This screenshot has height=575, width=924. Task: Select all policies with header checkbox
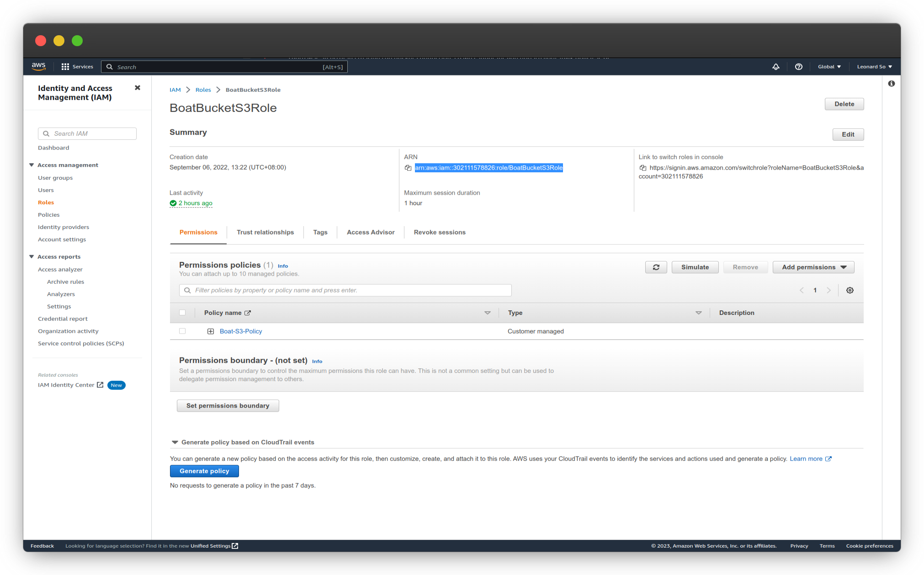tap(182, 313)
